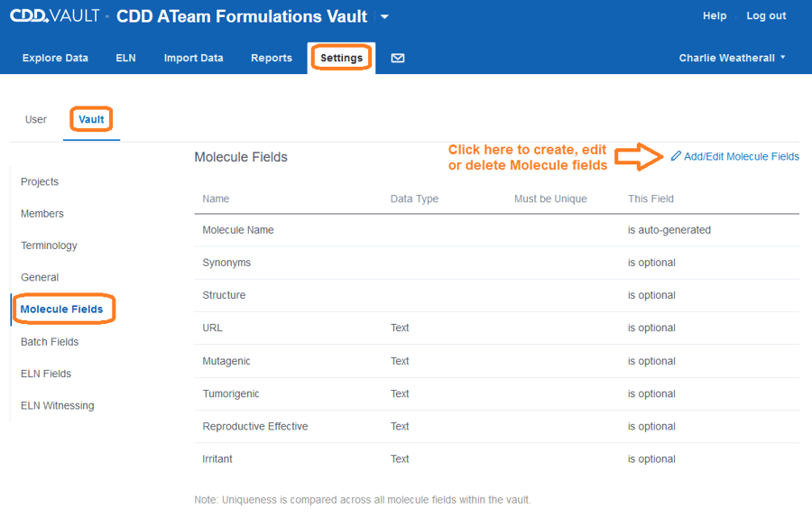Click the Structure field row
The width and height of the screenshot is (812, 527).
click(x=496, y=295)
